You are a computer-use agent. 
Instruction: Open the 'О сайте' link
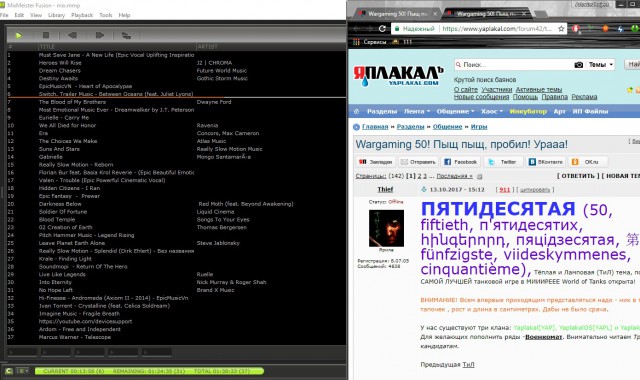tap(466, 89)
